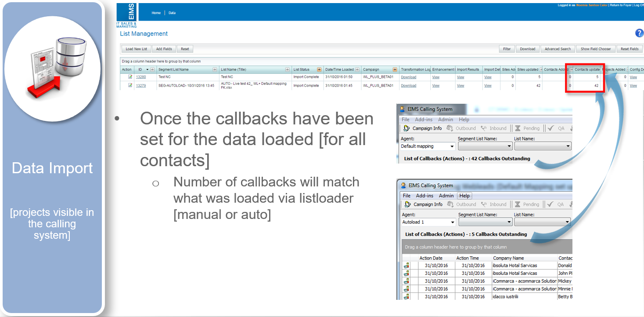Viewport: 644px width, 317px height.
Task: Click Pending in the Autoload 1 calling window
Action: pos(527,204)
